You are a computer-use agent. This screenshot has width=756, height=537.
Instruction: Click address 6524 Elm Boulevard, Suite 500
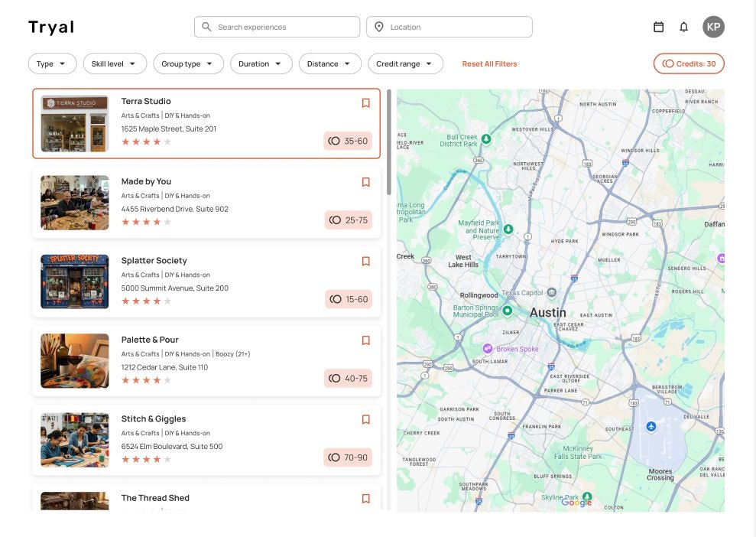[172, 446]
